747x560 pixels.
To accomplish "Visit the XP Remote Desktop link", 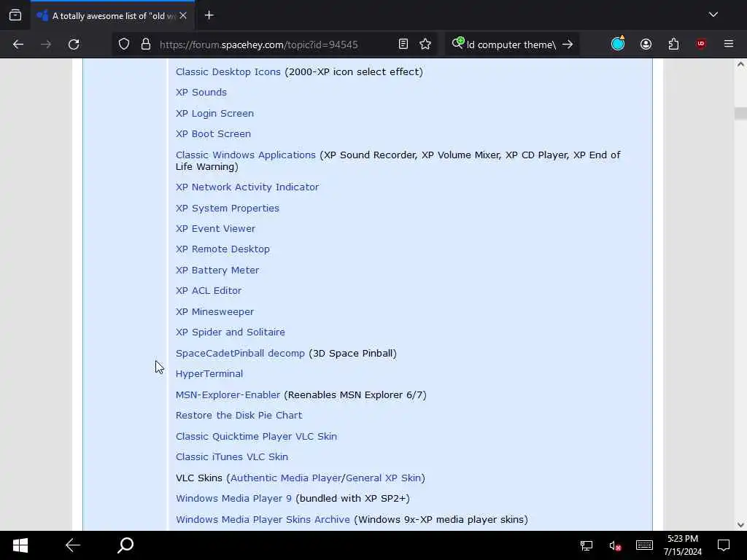I will pos(222,249).
